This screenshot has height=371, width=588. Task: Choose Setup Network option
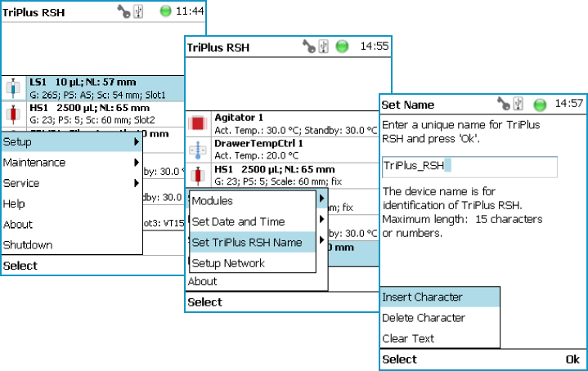tap(253, 262)
